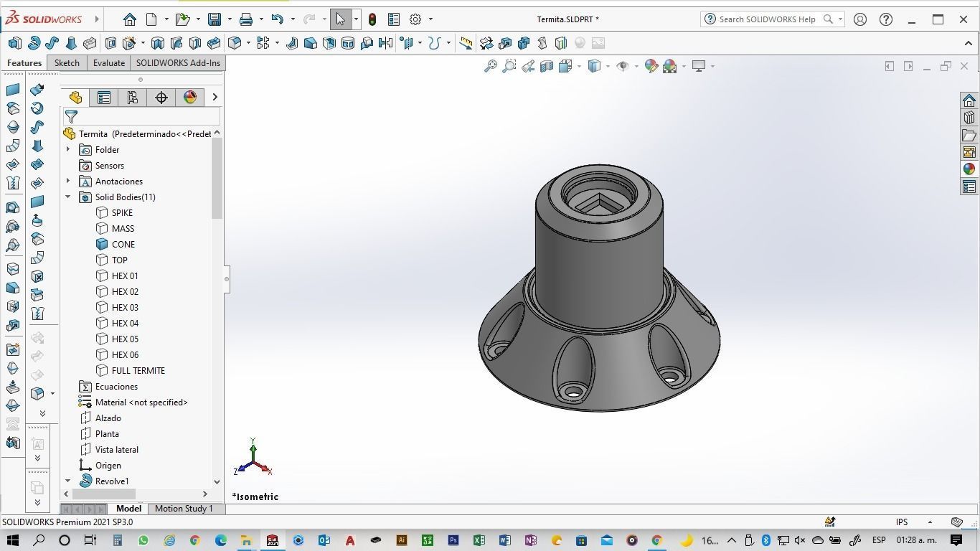Expand the Folder tree item

point(68,149)
